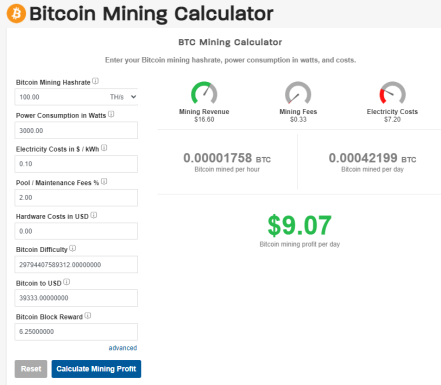Click the green Mining Revenue gauge
This screenshot has height=385, width=441.
204,93
